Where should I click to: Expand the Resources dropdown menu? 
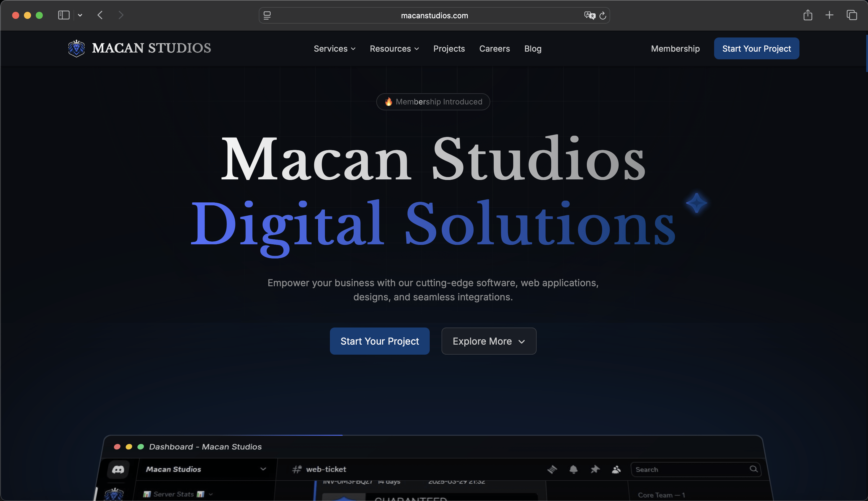tap(394, 48)
